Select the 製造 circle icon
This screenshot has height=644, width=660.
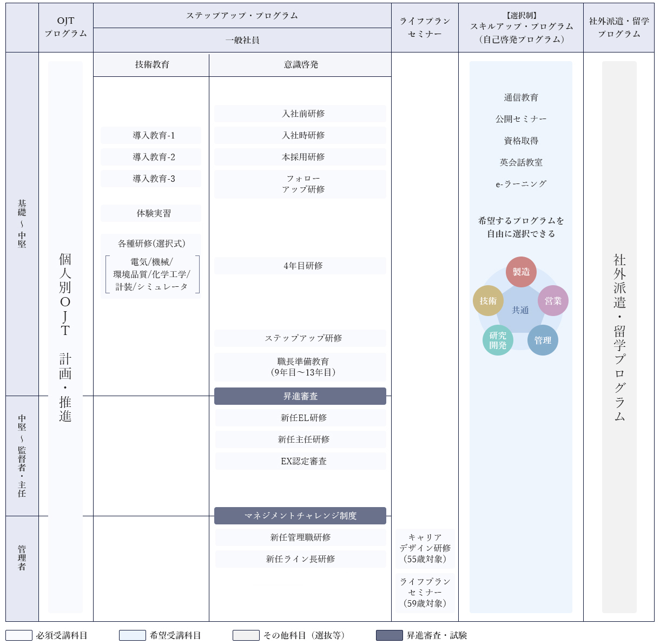tap(521, 272)
